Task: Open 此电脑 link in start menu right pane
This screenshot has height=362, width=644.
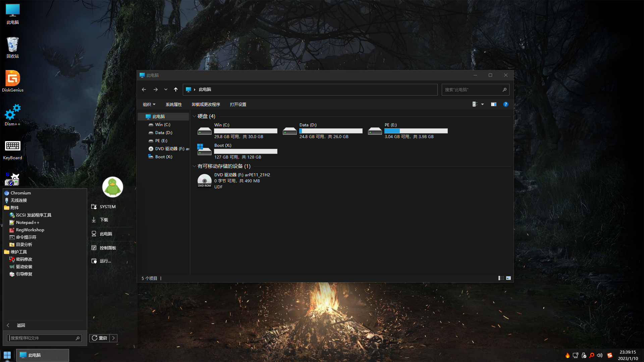Action: tap(102, 234)
